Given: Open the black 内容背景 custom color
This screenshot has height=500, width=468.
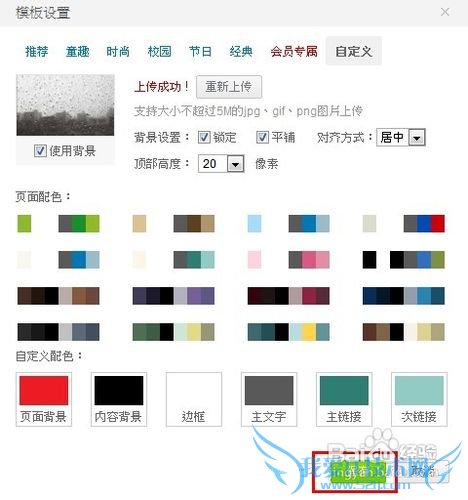Looking at the screenshot, I should pos(119,399).
